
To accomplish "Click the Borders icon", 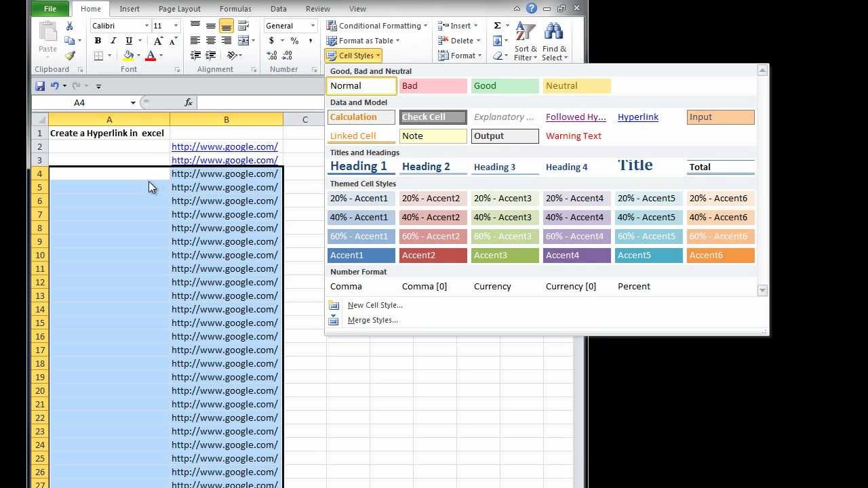I will coord(99,56).
